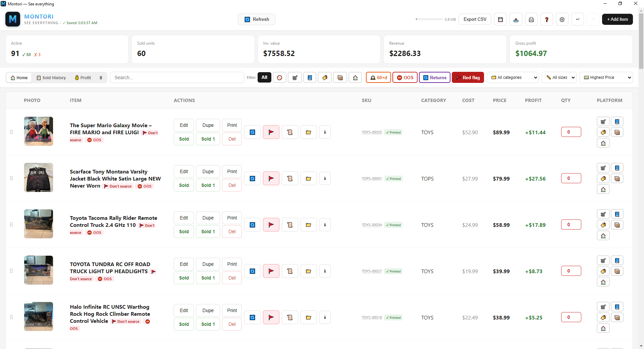This screenshot has height=349, width=644.
Task: Click the undo arrow icon
Action: 578,19
